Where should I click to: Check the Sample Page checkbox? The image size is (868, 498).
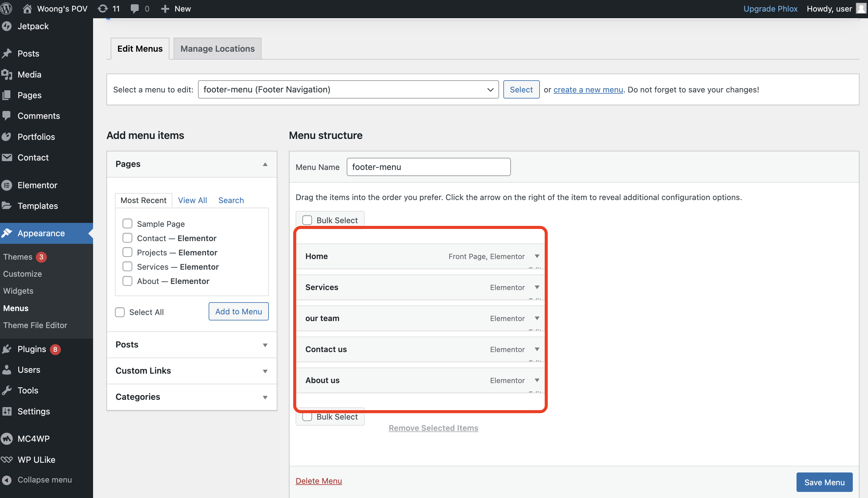click(x=127, y=224)
